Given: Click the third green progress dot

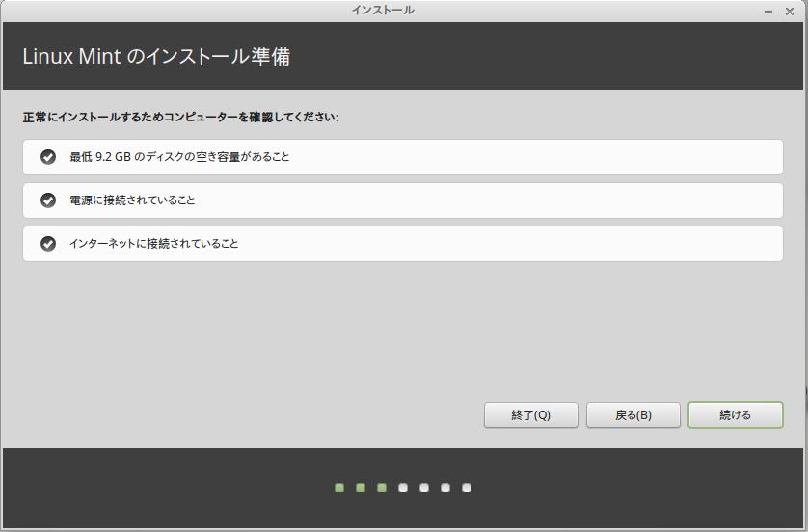Looking at the screenshot, I should (382, 488).
